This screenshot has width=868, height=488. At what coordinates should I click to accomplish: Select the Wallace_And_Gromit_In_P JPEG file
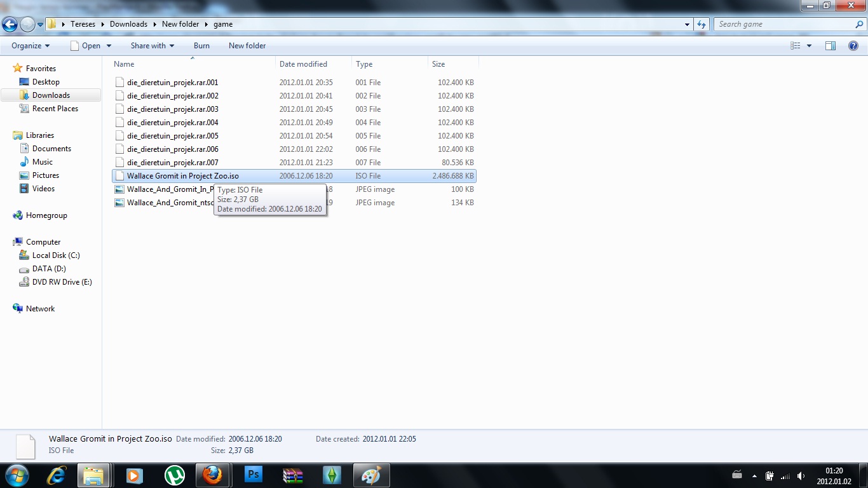pos(294,189)
